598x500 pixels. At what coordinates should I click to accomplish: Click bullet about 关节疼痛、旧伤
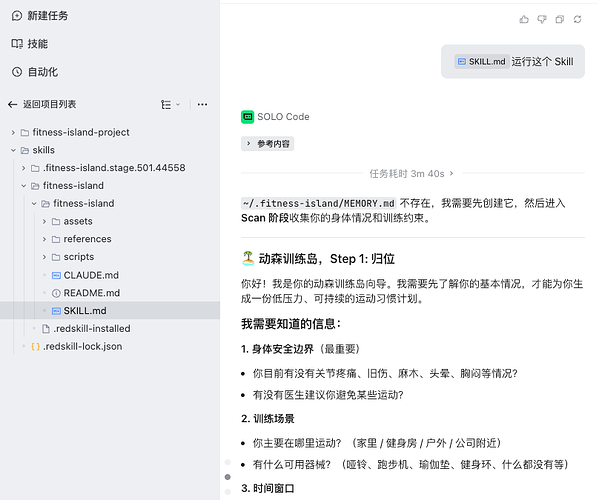coord(385,373)
